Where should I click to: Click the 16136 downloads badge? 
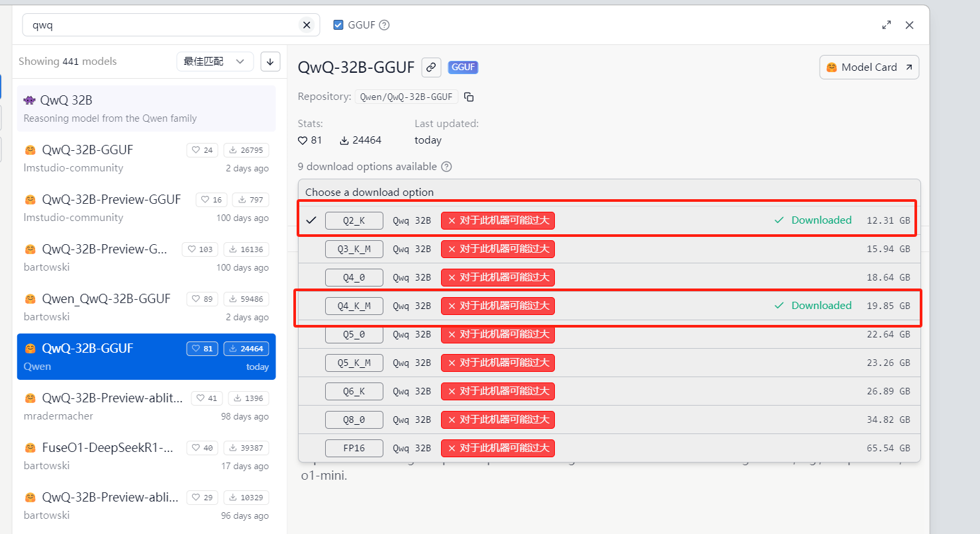click(246, 249)
